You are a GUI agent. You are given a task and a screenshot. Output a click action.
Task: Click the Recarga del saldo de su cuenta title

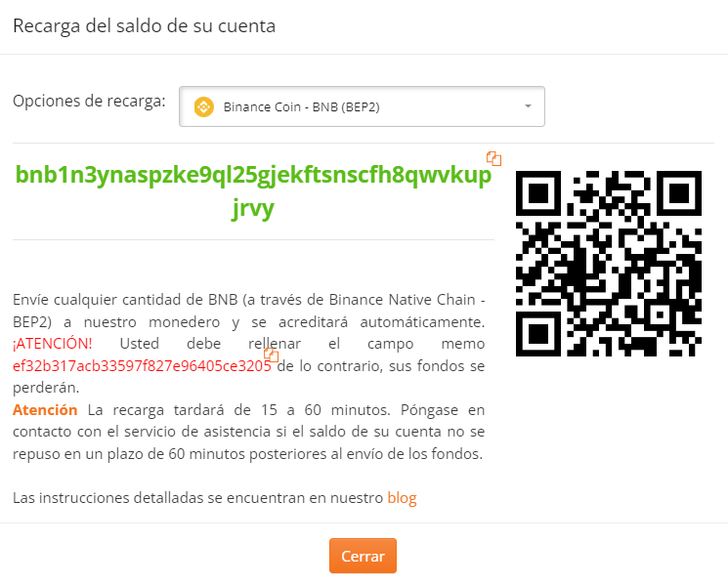point(144,26)
